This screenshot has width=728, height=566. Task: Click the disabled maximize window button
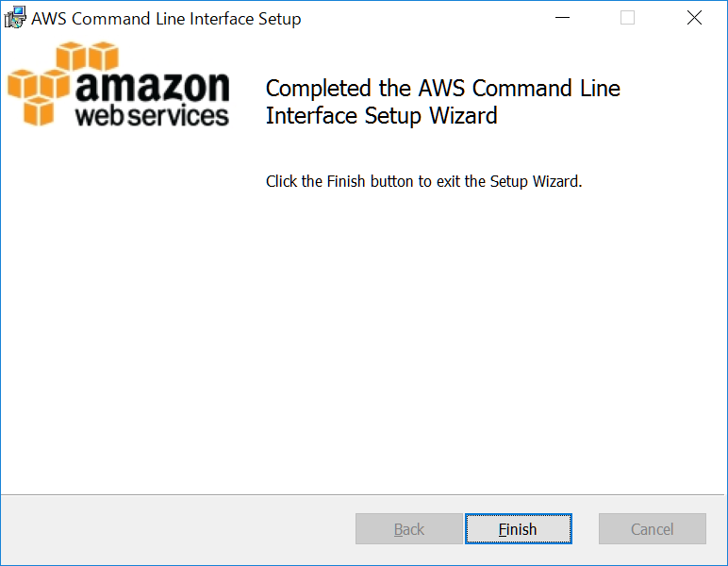(x=628, y=18)
